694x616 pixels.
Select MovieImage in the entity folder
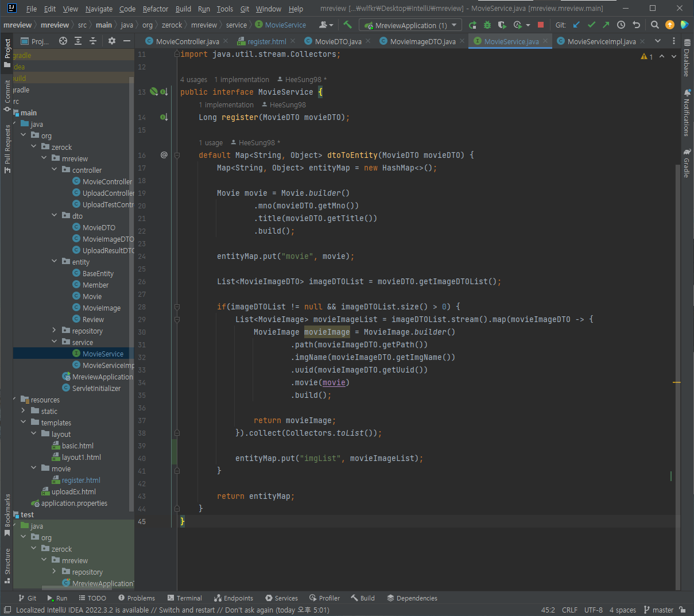tap(102, 308)
